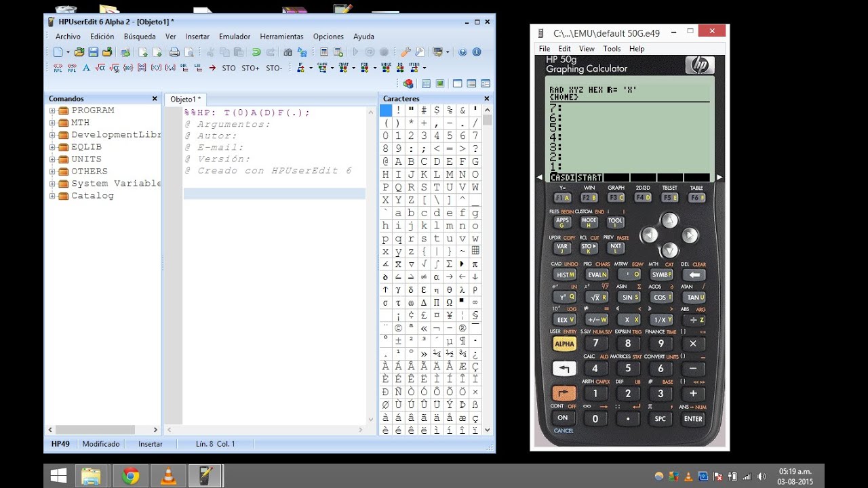Open dropdown arrow beside New document icon
This screenshot has width=868, height=488.
68,52
